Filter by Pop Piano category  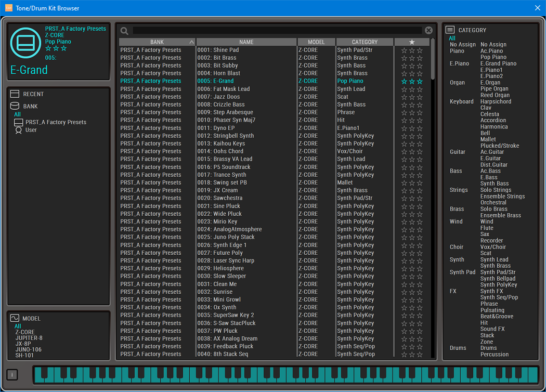click(493, 57)
